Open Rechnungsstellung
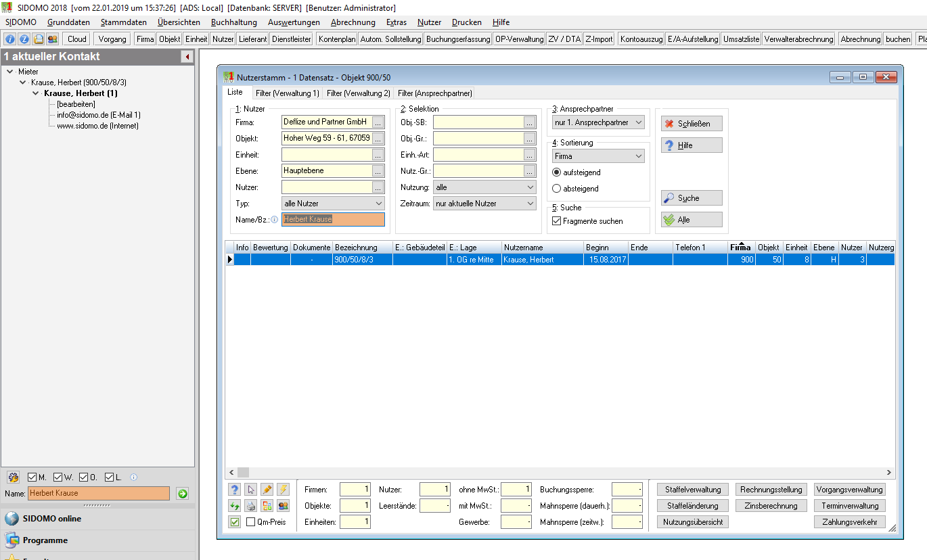 tap(771, 490)
